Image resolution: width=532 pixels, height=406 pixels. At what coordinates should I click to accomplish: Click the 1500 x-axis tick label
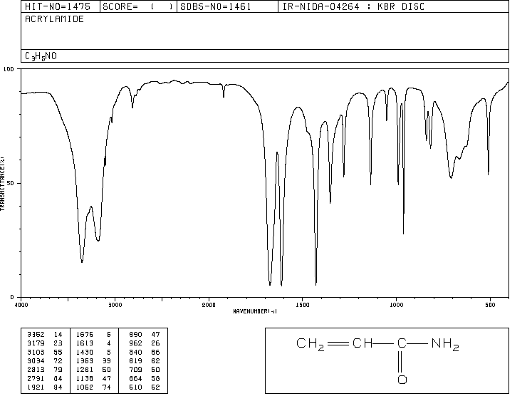[303, 305]
